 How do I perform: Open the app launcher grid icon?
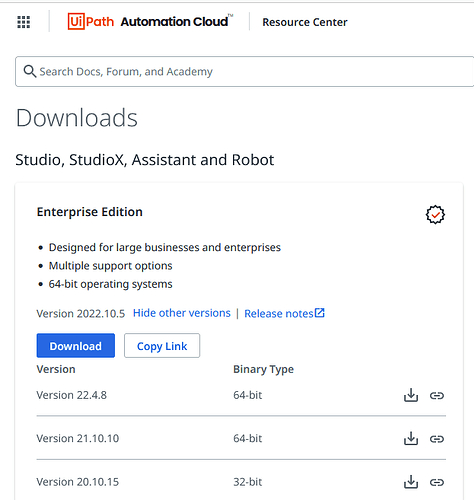tap(24, 22)
